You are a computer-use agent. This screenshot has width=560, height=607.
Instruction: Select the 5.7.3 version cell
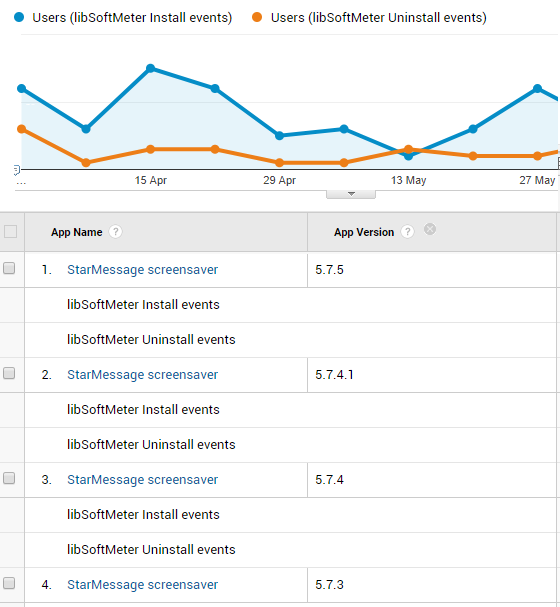coord(432,585)
